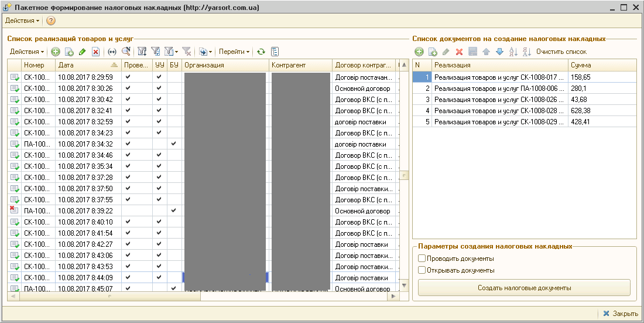
Task: Sort the tax invoice documents list ascending (А-Я)
Action: [513, 52]
